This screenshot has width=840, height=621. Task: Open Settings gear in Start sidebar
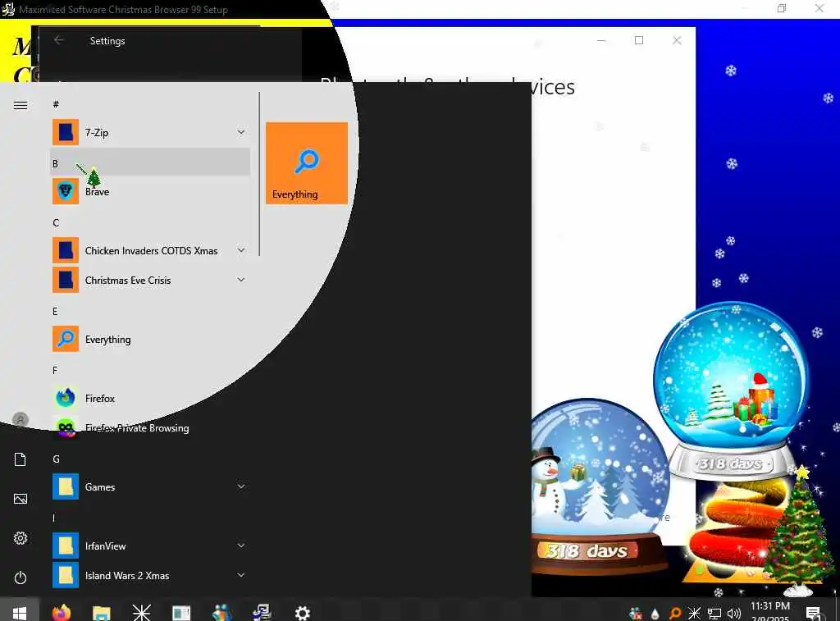[21, 538]
